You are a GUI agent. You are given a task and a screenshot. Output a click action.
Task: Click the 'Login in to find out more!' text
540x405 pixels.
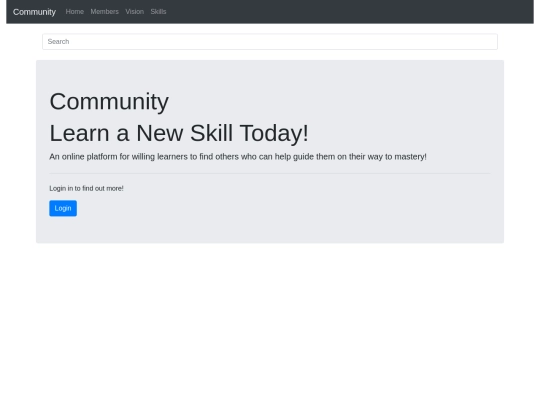(86, 188)
